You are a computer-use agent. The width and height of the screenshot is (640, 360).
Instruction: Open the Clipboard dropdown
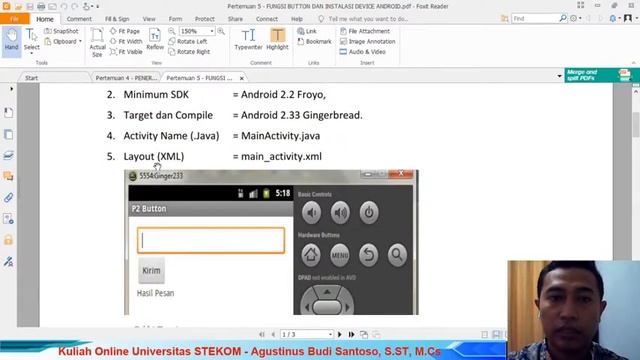pos(63,42)
